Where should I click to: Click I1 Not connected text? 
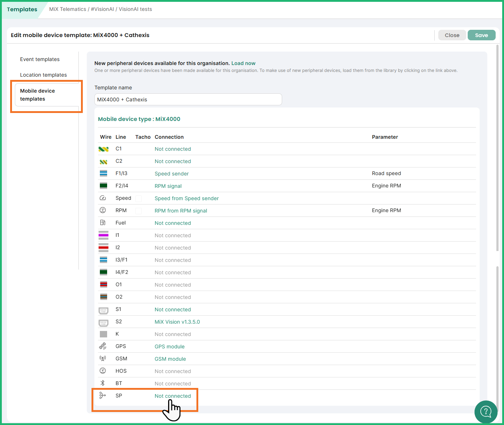[173, 235]
